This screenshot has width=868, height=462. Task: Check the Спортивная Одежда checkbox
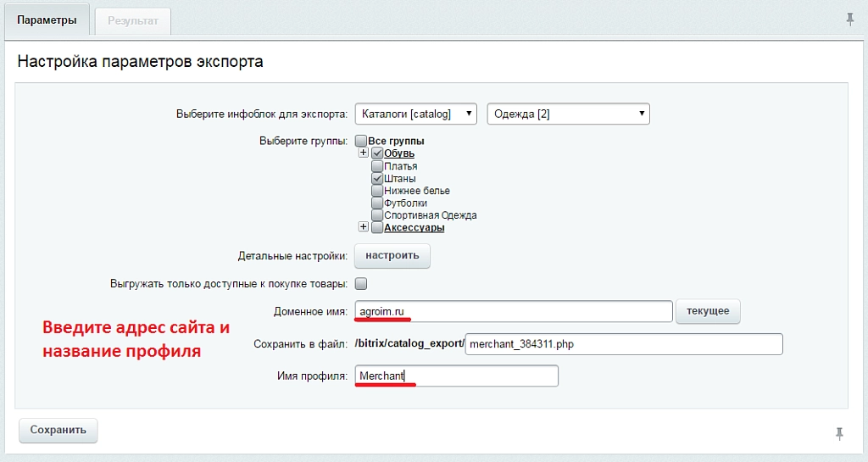point(377,215)
